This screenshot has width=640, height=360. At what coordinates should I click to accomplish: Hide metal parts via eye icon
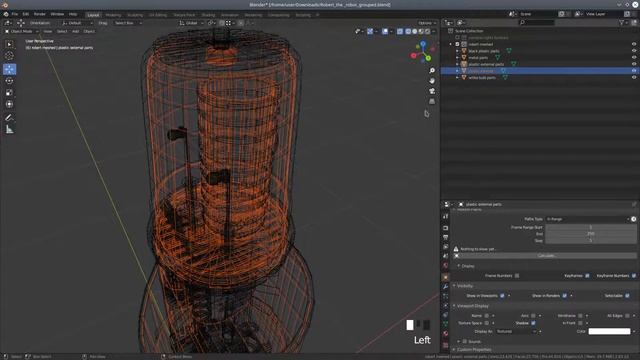634,58
